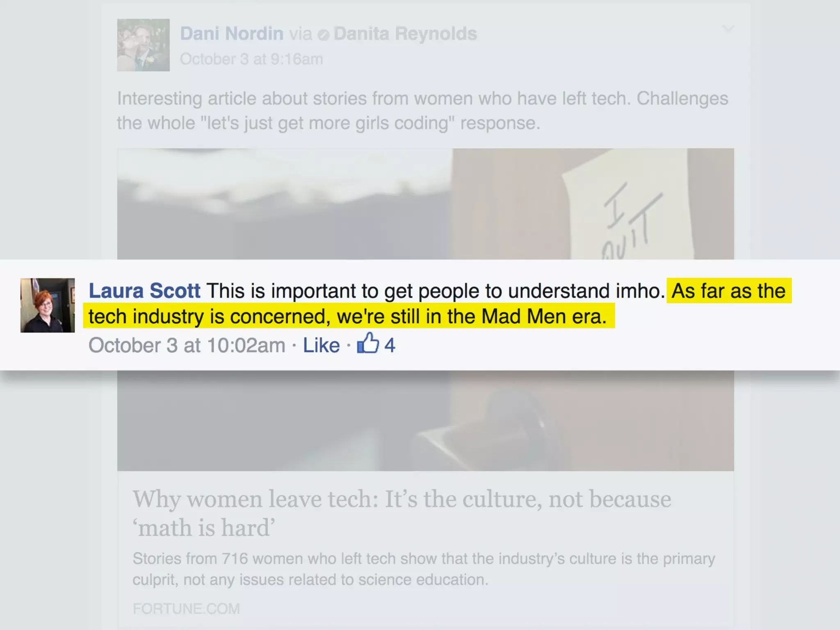Open Laura Scott's name link
Image resolution: width=840 pixels, height=630 pixels.
tap(145, 291)
